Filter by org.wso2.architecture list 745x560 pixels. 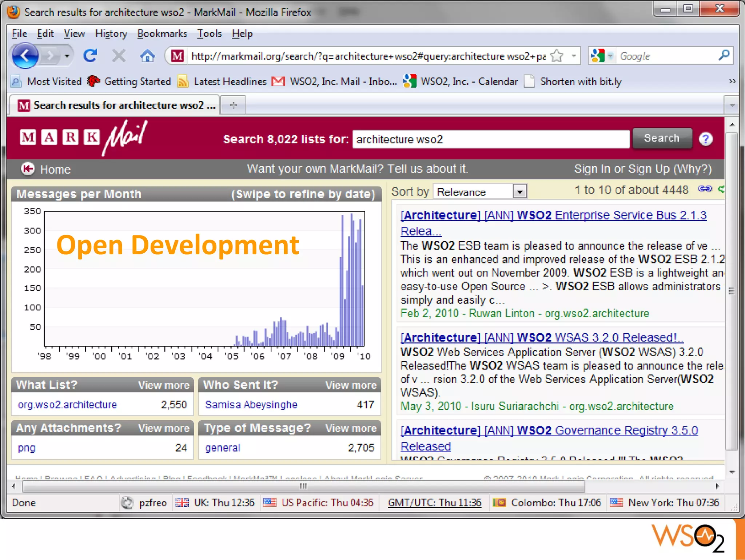click(x=67, y=405)
